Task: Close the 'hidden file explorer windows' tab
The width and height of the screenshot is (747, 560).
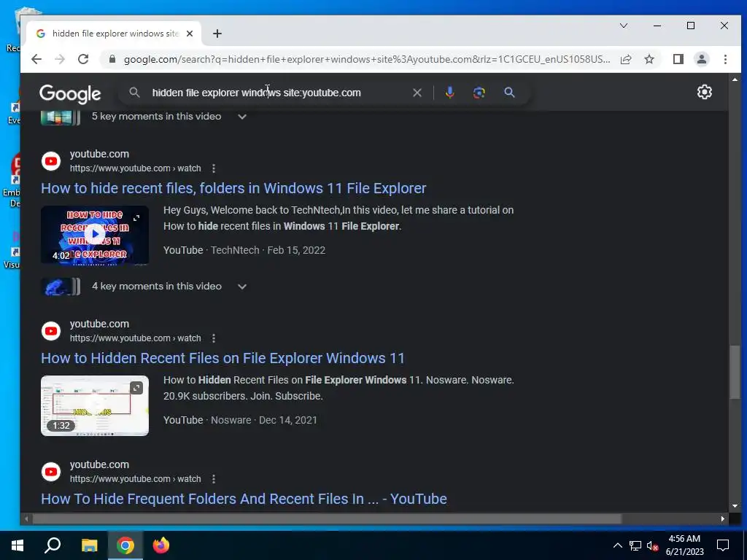Action: coord(190,34)
